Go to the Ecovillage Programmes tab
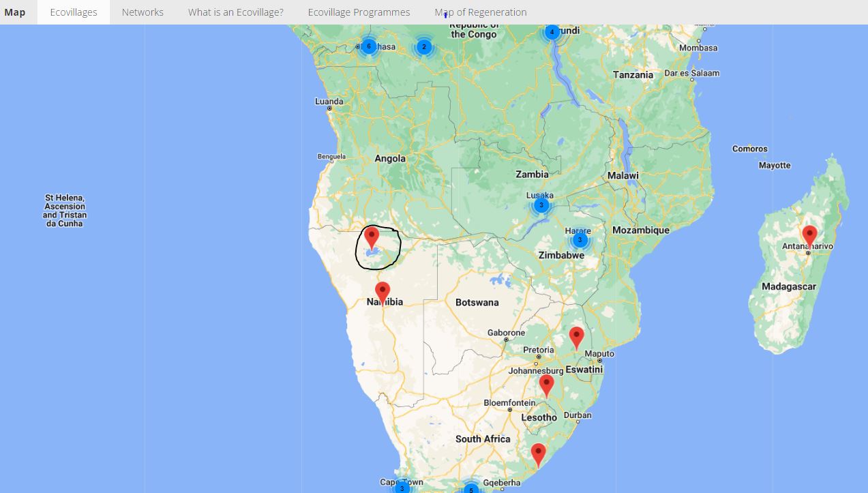868x493 pixels. coord(359,12)
